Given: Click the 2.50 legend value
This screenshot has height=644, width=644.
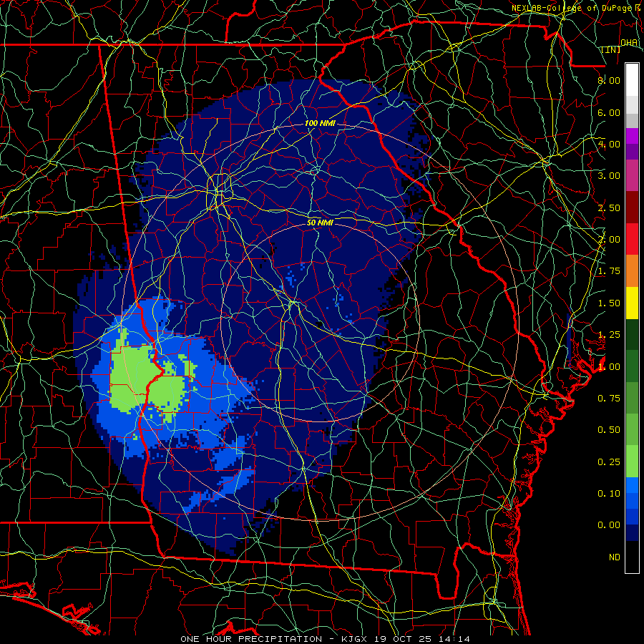Looking at the screenshot, I should 609,208.
